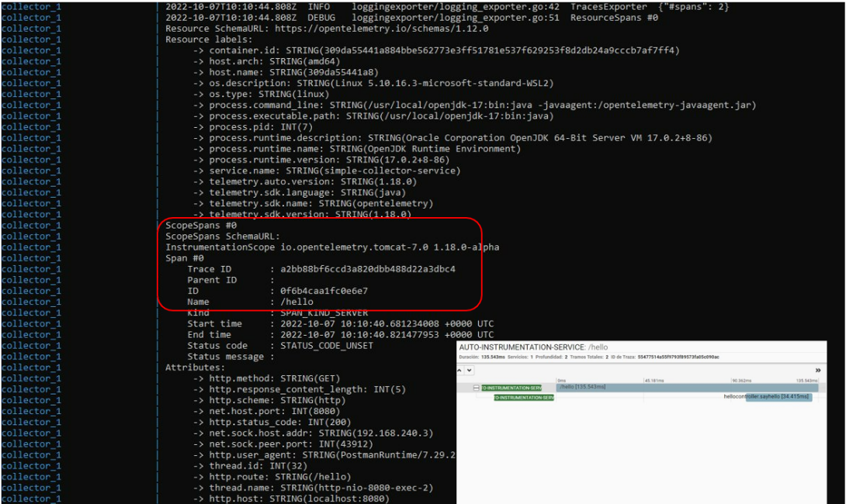
Task: Click the process.runtime.description Oracle line
Action: (452, 138)
